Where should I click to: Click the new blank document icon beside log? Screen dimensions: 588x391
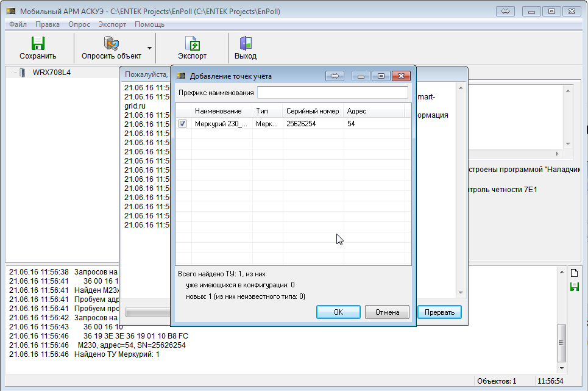(x=574, y=273)
